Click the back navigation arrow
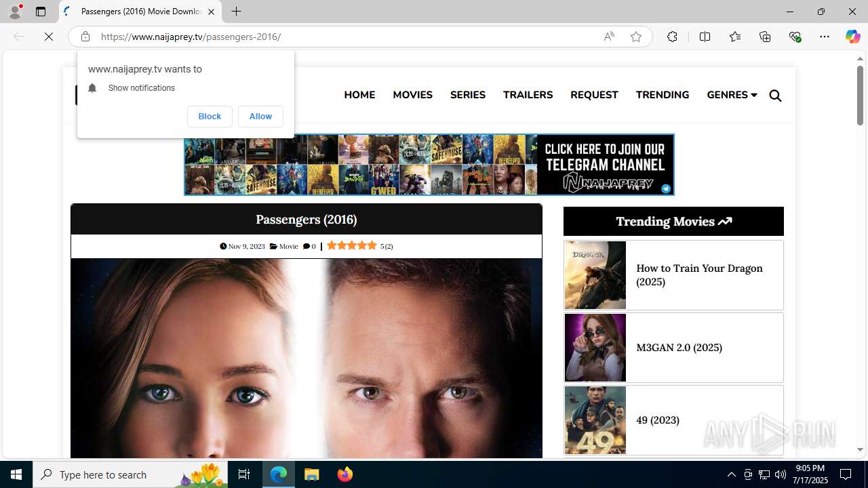Viewport: 868px width, 488px height. [19, 37]
